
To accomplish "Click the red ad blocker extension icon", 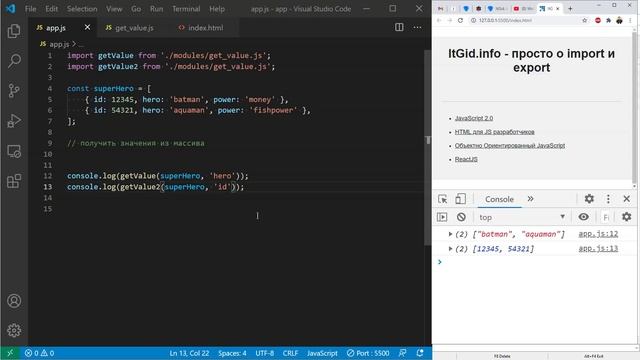I will click(x=598, y=20).
